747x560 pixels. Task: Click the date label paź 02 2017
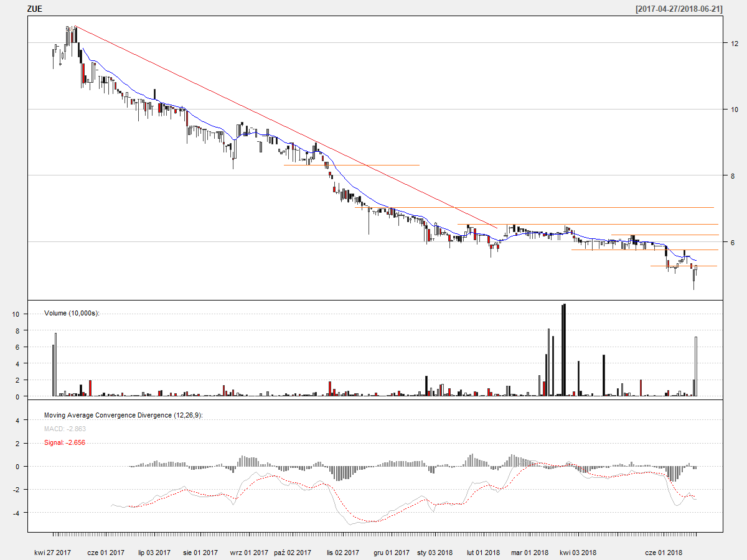293,553
